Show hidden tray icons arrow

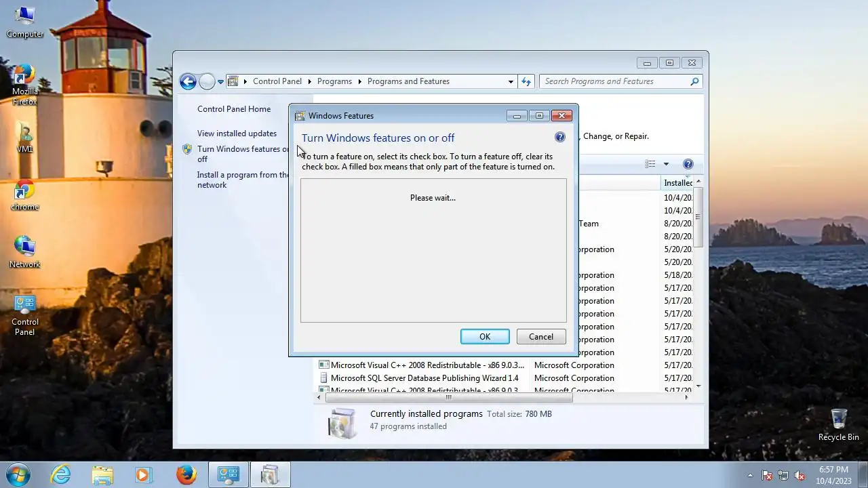tap(750, 475)
